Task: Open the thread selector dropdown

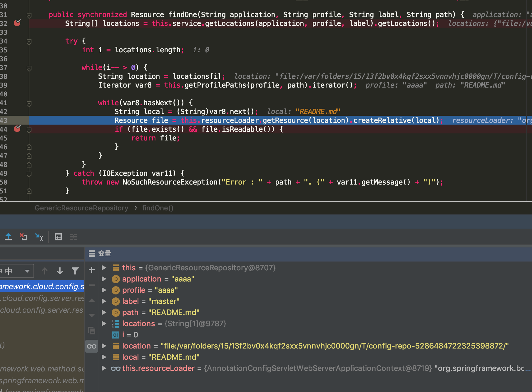Action: tap(17, 271)
